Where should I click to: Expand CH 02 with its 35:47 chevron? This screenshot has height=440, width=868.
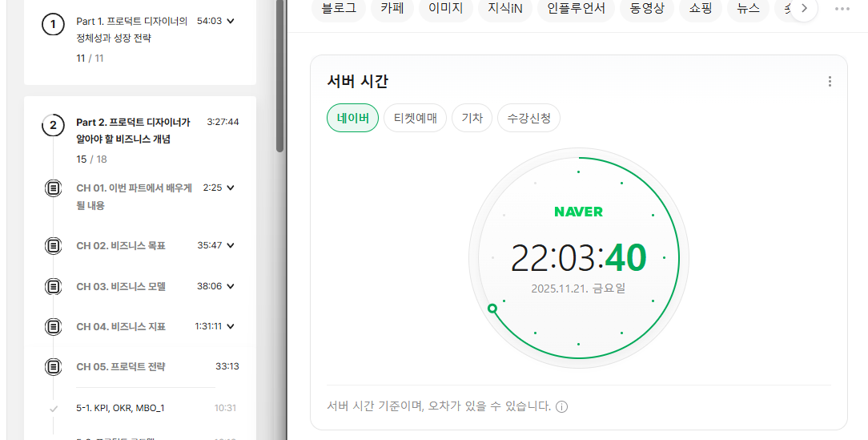(231, 245)
